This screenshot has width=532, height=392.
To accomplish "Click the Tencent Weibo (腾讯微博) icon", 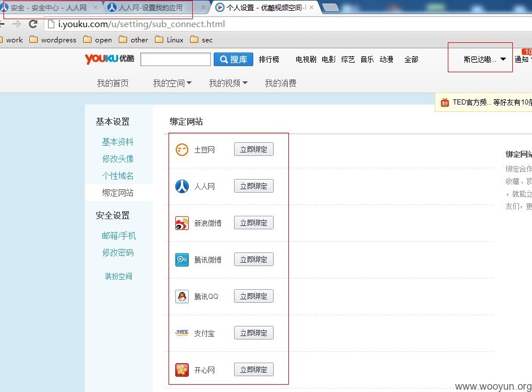I will pyautogui.click(x=182, y=260).
